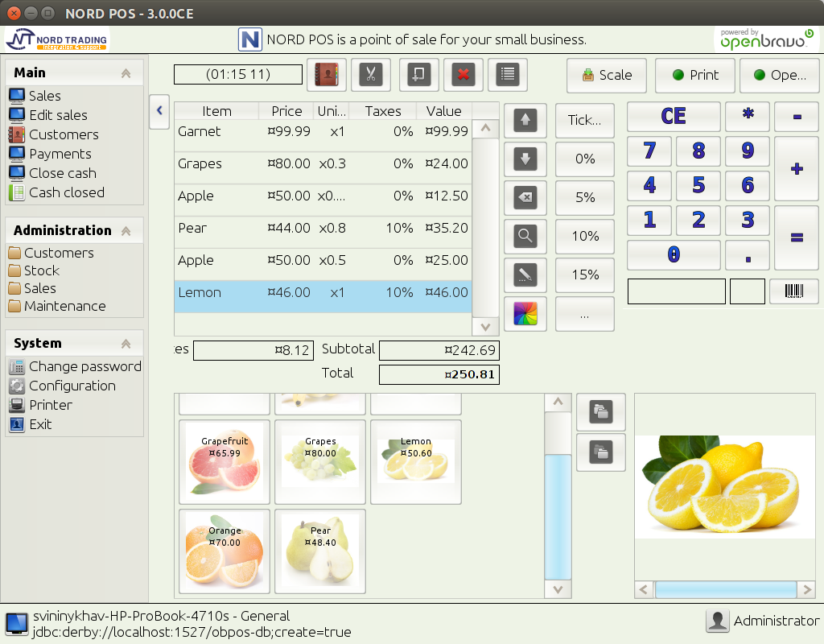Open product attributes with the rainbow palette

coord(525,314)
